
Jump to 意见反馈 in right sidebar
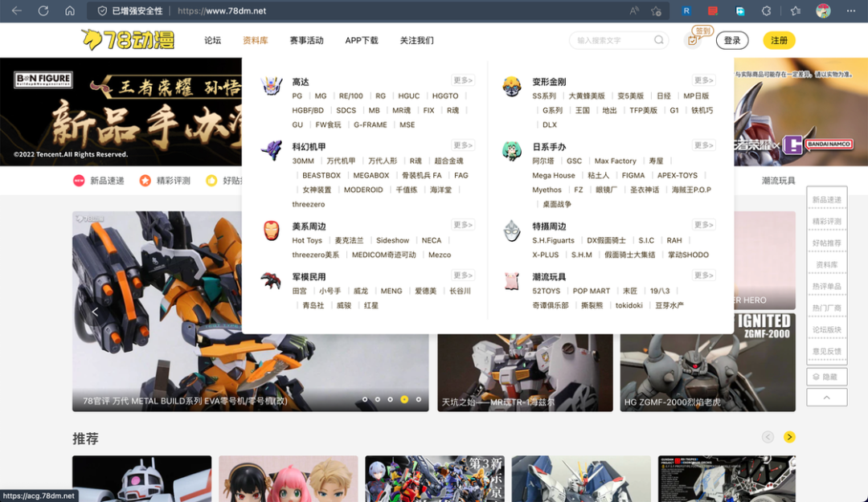pos(826,351)
